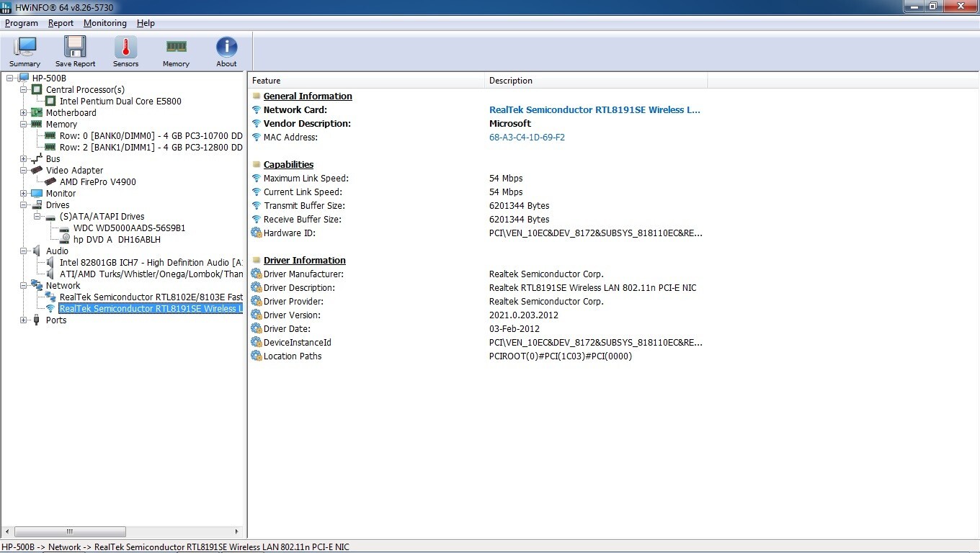The height and width of the screenshot is (553, 980).
Task: Collapse the Audio tree node
Action: click(x=23, y=251)
